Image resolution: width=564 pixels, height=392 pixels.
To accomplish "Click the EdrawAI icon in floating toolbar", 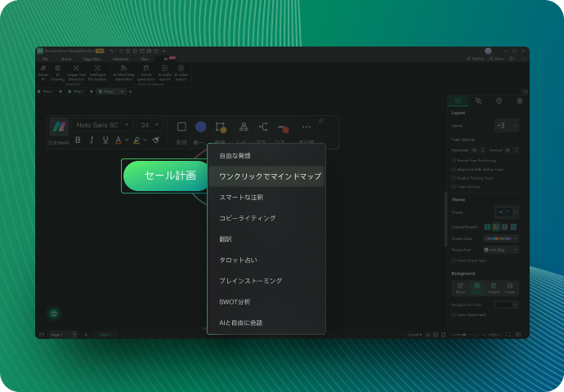I will coord(59,127).
